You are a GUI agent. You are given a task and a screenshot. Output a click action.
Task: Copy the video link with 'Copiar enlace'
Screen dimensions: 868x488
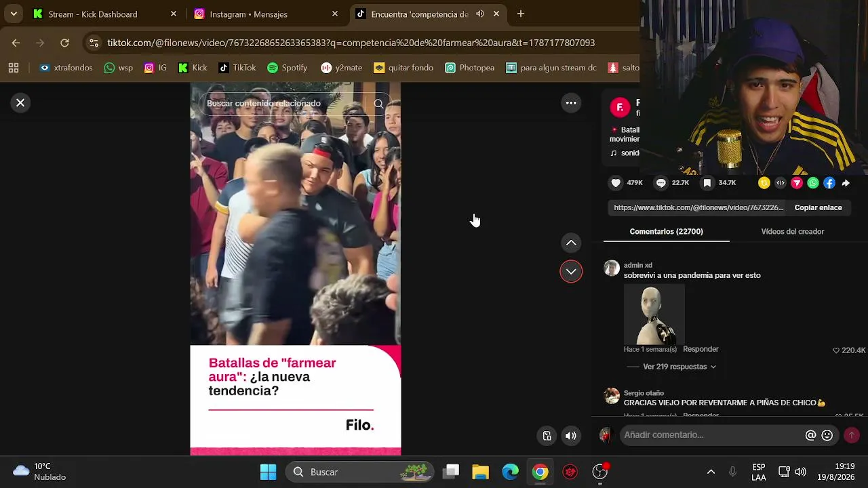pyautogui.click(x=818, y=207)
